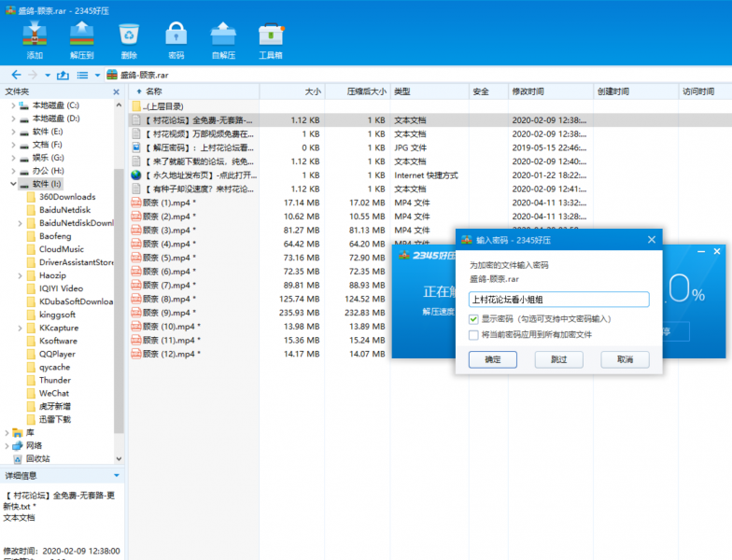Uncheck the 显示密码 show password checkbox
Screen dimensions: 732x560
click(473, 319)
